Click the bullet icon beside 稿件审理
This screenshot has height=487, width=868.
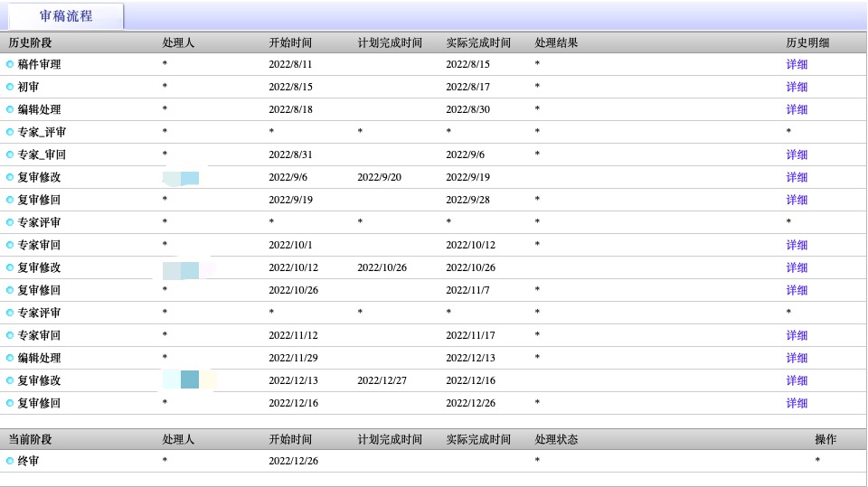pos(10,64)
